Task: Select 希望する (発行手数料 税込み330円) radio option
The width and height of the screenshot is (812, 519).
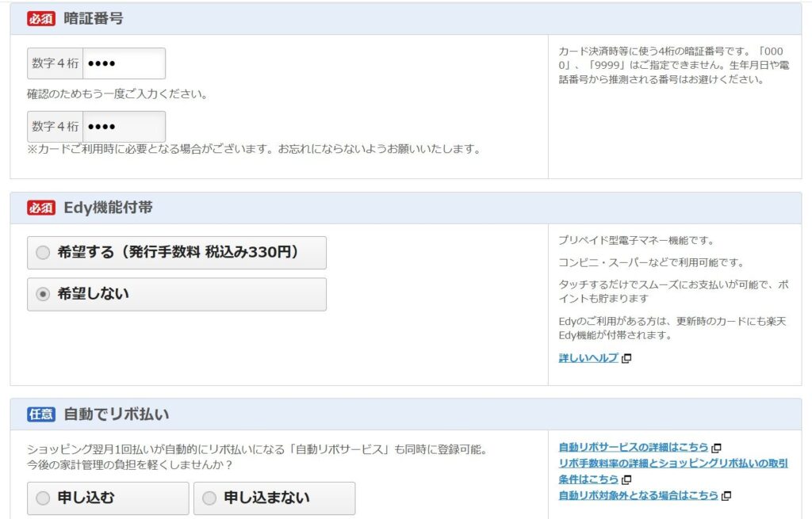Action: pos(177,253)
